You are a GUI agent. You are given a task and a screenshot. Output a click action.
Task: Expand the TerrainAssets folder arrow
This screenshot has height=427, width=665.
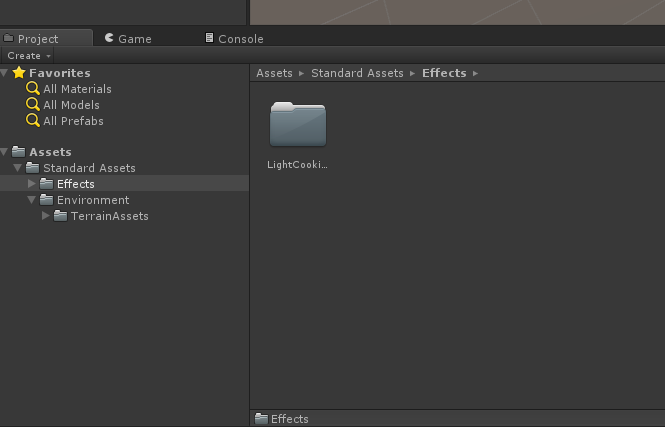click(45, 216)
